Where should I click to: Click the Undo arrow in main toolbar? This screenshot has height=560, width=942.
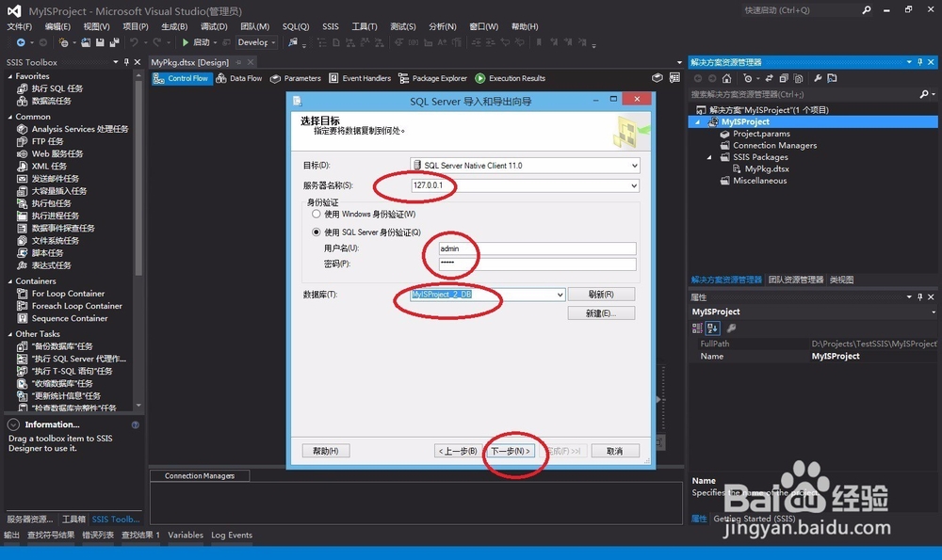coord(134,42)
